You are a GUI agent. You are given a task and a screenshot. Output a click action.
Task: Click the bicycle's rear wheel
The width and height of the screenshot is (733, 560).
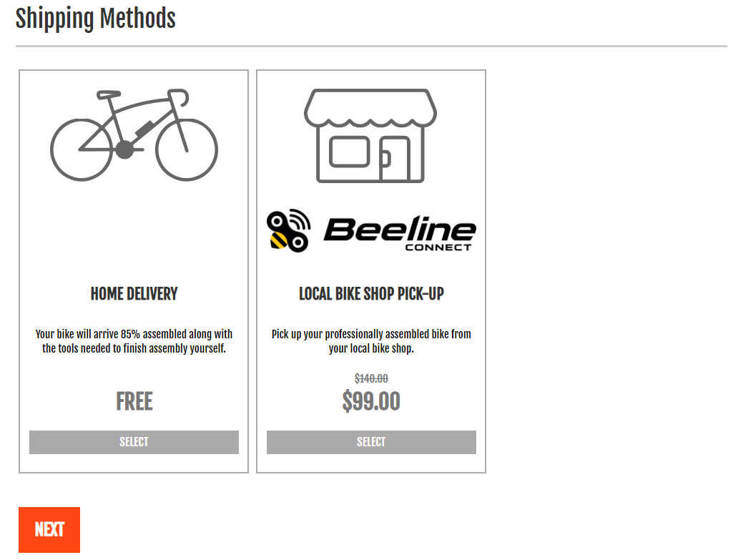click(x=82, y=149)
